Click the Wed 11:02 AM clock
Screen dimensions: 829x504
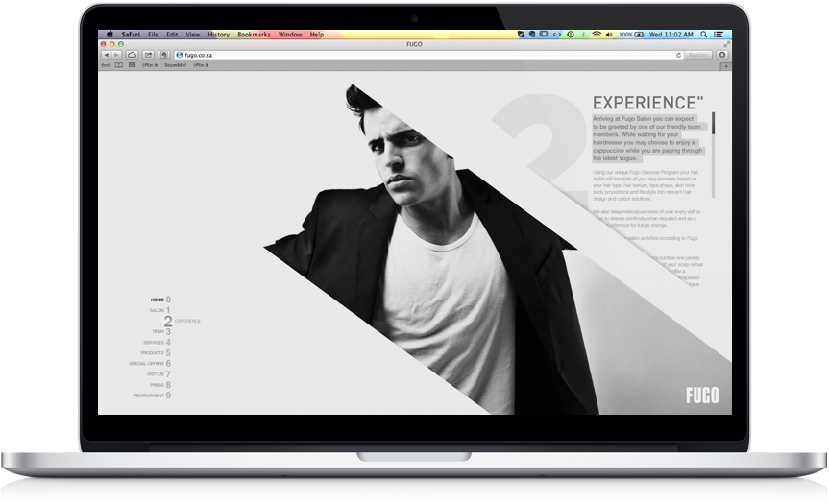pos(671,35)
